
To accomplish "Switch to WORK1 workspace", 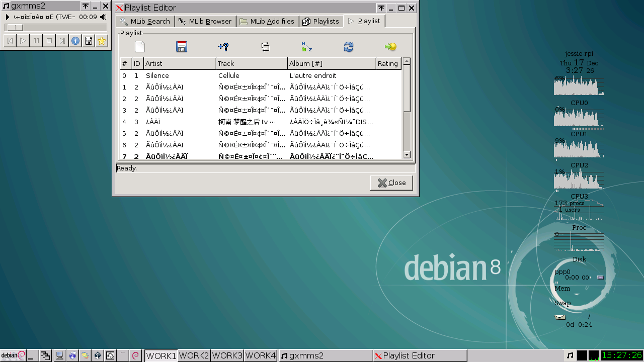I will tap(161, 355).
